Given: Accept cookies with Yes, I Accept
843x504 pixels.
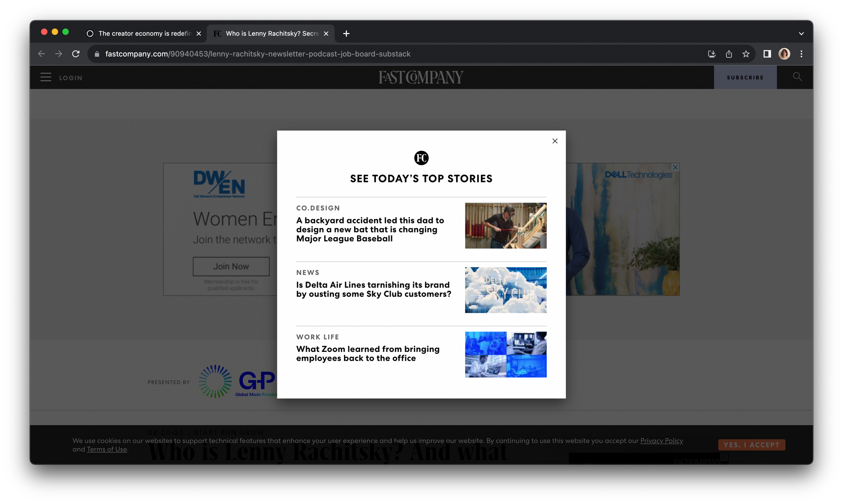Looking at the screenshot, I should pos(751,445).
